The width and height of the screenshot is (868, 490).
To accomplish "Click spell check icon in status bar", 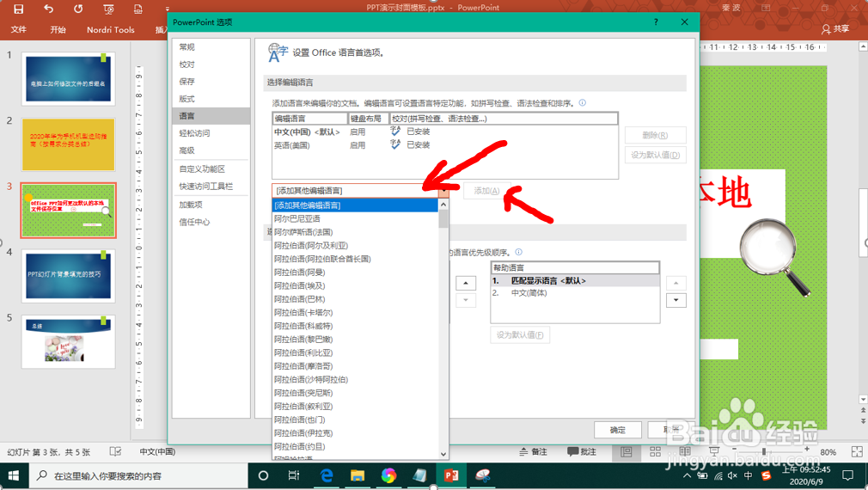I will [115, 452].
